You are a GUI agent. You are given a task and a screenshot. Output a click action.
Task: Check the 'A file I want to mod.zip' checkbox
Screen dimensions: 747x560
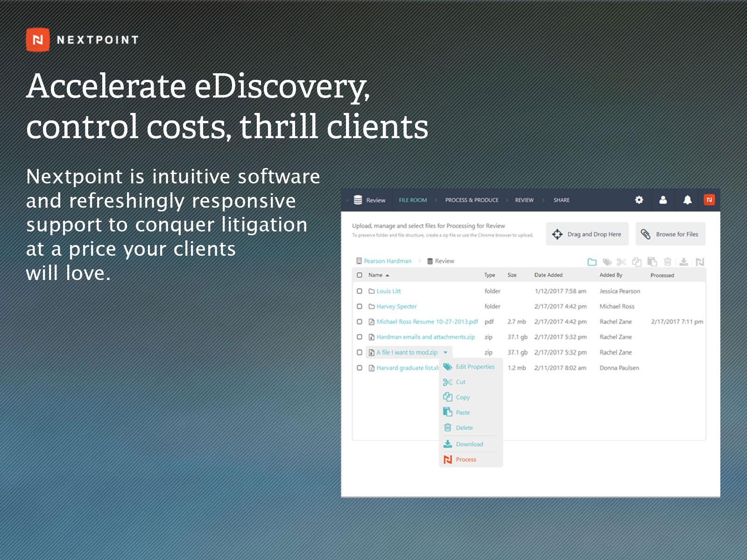click(359, 352)
